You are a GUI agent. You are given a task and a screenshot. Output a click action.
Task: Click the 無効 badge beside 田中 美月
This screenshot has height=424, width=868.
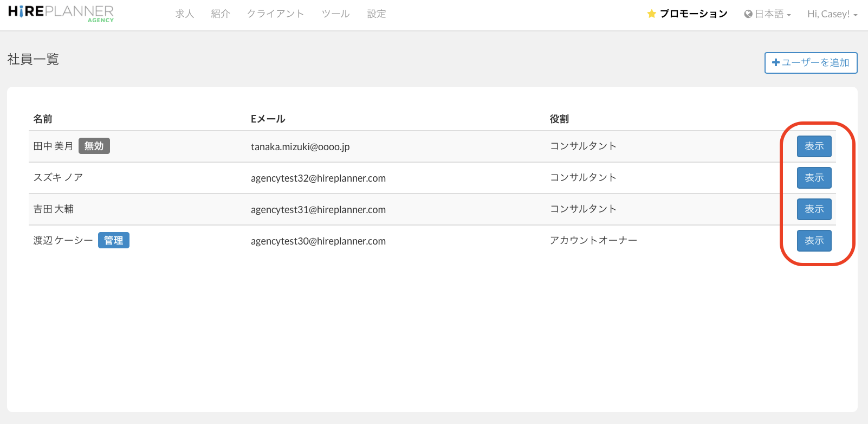[94, 146]
